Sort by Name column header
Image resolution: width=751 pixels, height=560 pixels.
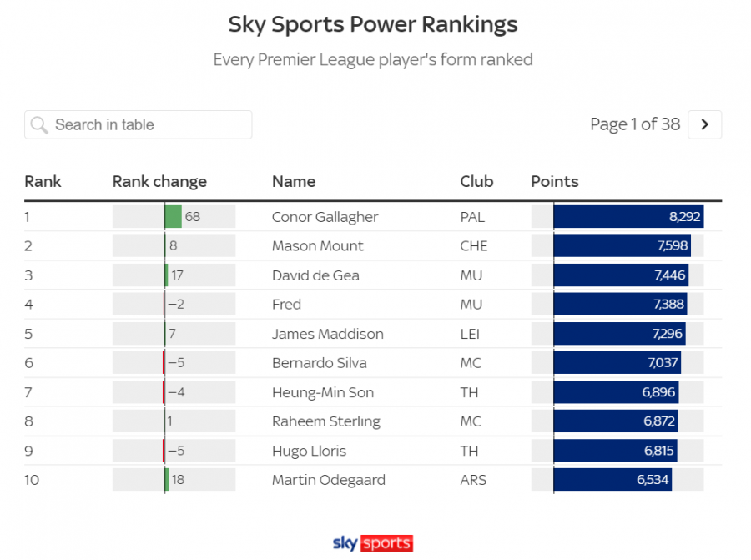[294, 182]
